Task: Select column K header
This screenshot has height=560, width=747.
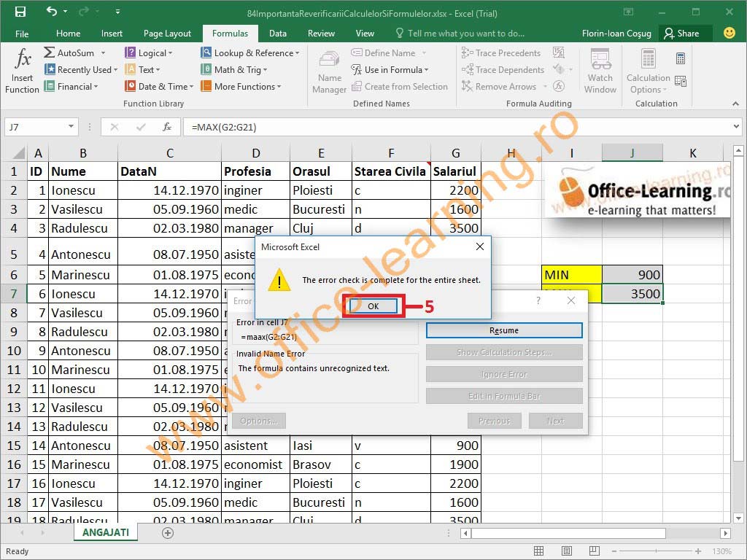Action: (x=693, y=153)
